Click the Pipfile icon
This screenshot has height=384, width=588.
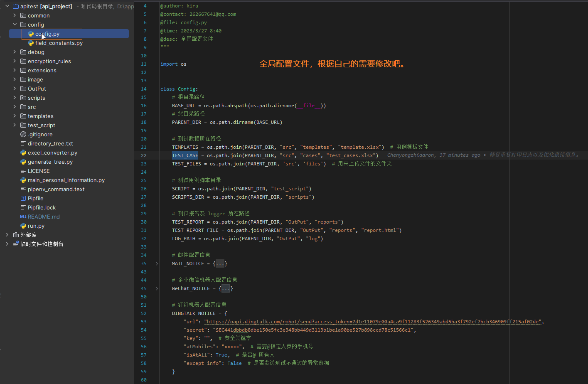coord(23,198)
